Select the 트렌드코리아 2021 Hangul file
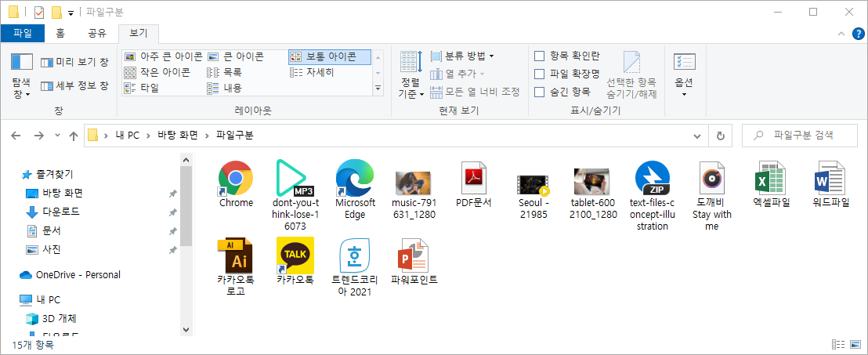 click(x=354, y=255)
